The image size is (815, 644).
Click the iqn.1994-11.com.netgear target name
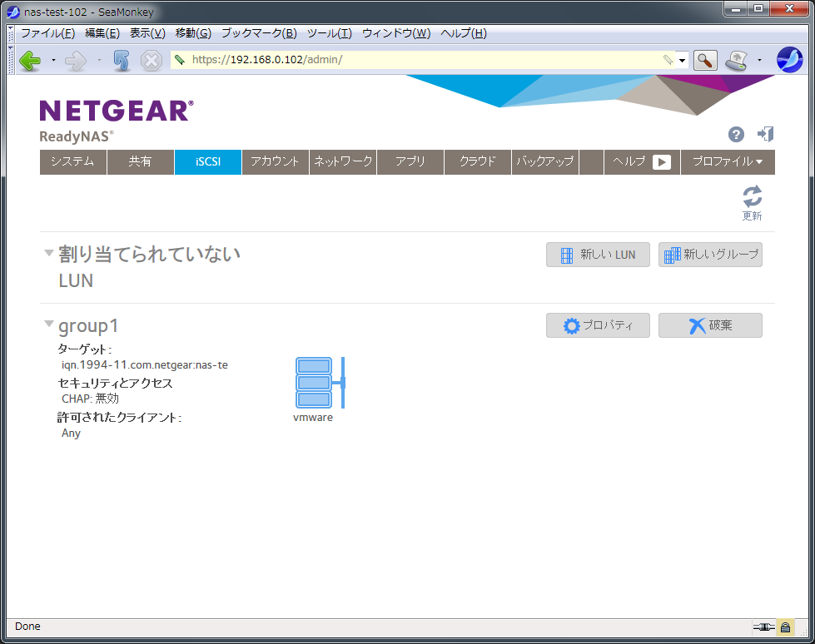145,365
